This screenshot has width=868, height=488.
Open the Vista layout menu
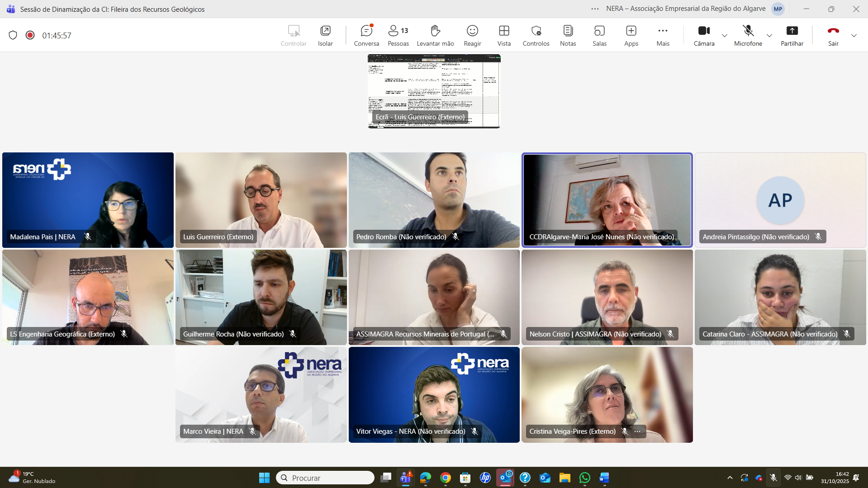504,35
